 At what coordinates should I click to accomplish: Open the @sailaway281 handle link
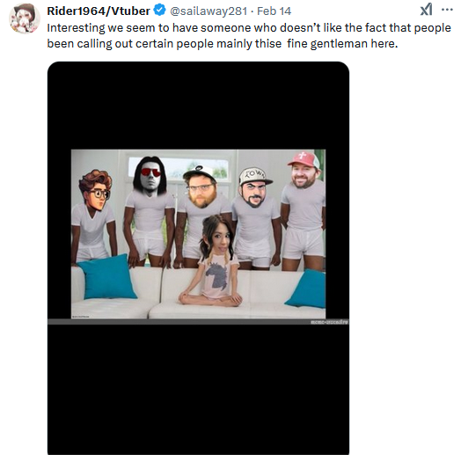click(209, 11)
